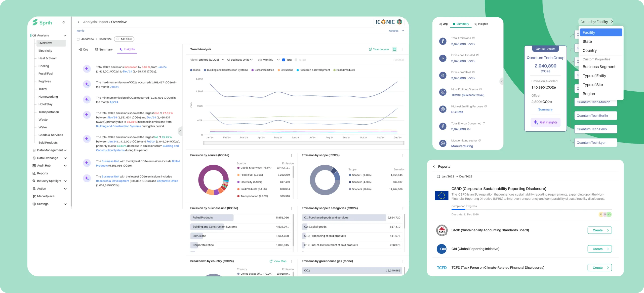Open three-dot menu for Emission by source
The image size is (644, 293).
[291, 155]
